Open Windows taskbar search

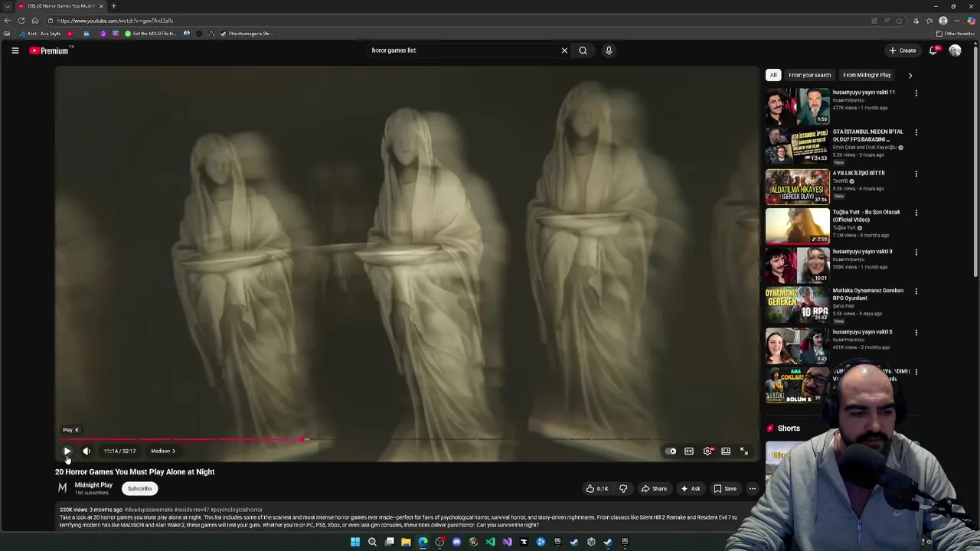click(x=372, y=542)
